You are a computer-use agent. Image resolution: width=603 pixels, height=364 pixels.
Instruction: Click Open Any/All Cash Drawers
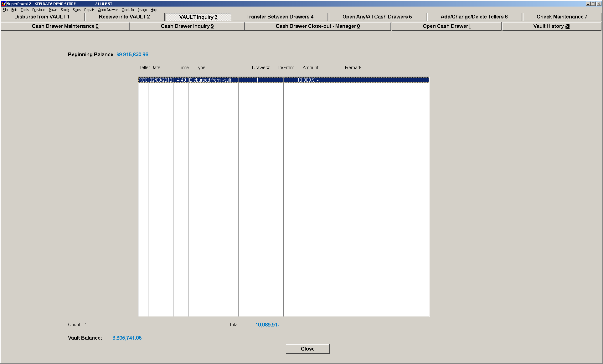(x=377, y=17)
